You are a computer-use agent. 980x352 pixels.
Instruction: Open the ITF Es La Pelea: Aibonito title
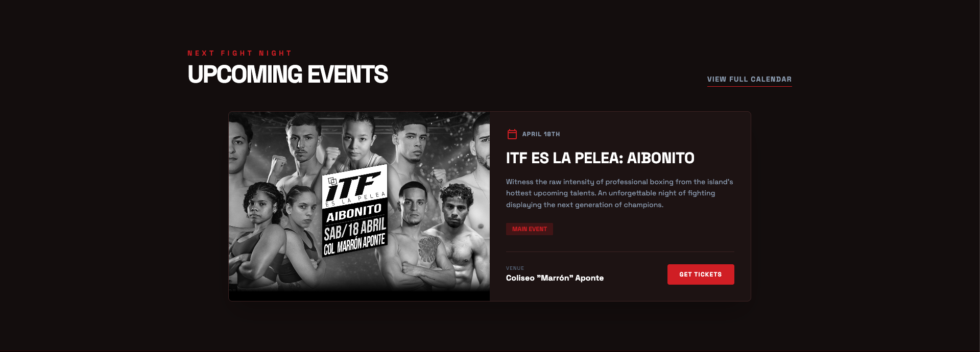click(600, 158)
